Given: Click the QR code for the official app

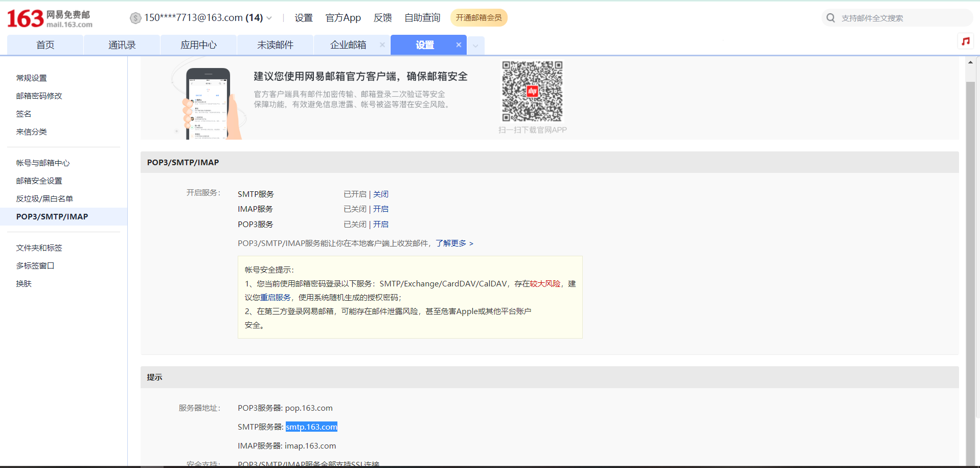Looking at the screenshot, I should (532, 92).
